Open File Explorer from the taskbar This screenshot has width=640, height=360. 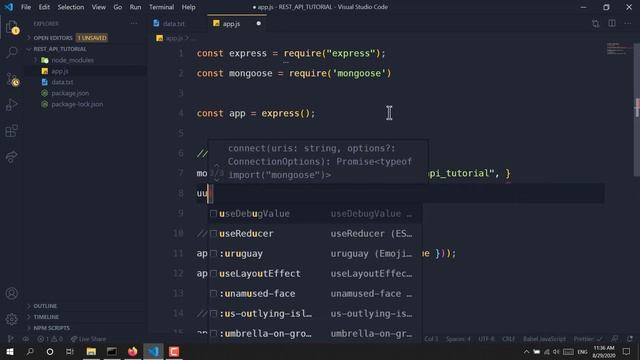[91, 351]
